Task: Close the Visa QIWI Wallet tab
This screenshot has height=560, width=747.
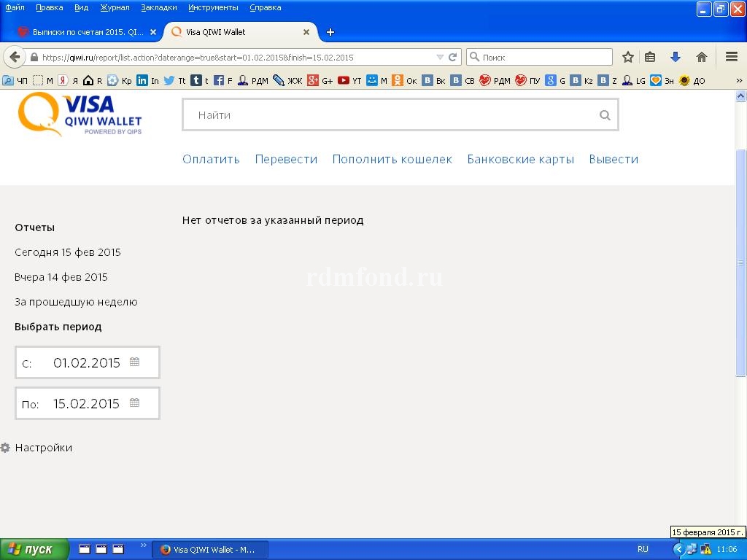Action: (x=306, y=32)
